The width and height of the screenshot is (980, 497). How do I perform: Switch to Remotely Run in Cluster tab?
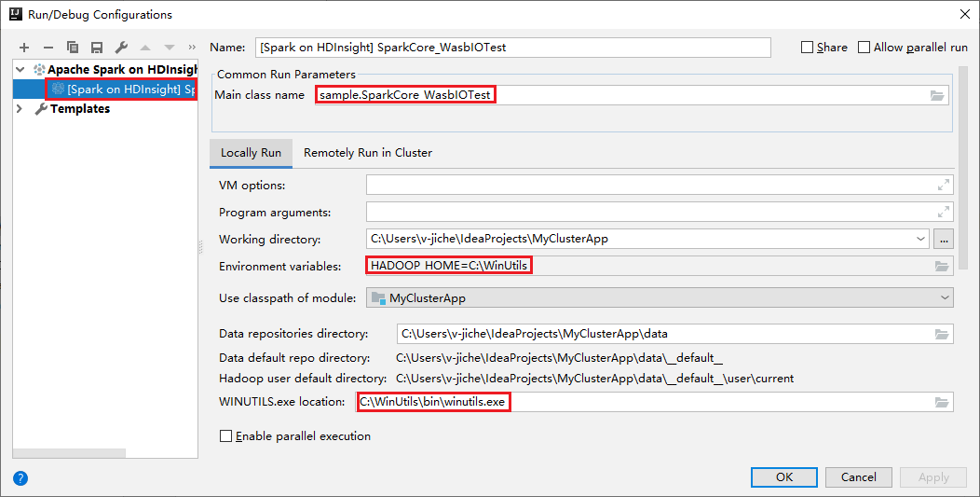coord(368,153)
